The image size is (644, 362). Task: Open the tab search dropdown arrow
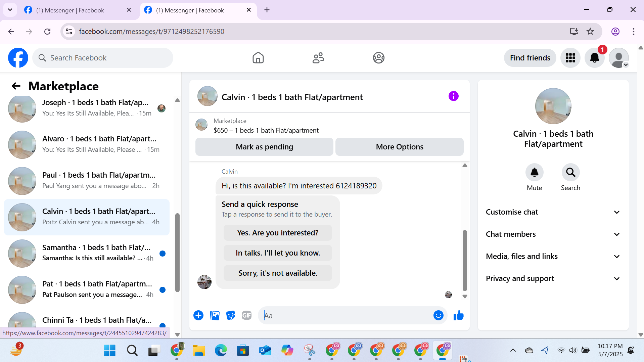point(10,10)
